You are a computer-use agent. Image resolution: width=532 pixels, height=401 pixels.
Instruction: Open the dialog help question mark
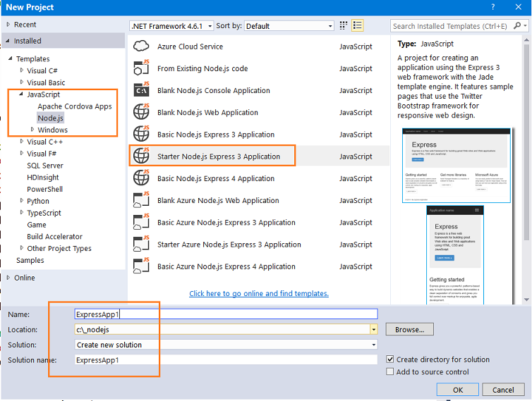pos(492,7)
